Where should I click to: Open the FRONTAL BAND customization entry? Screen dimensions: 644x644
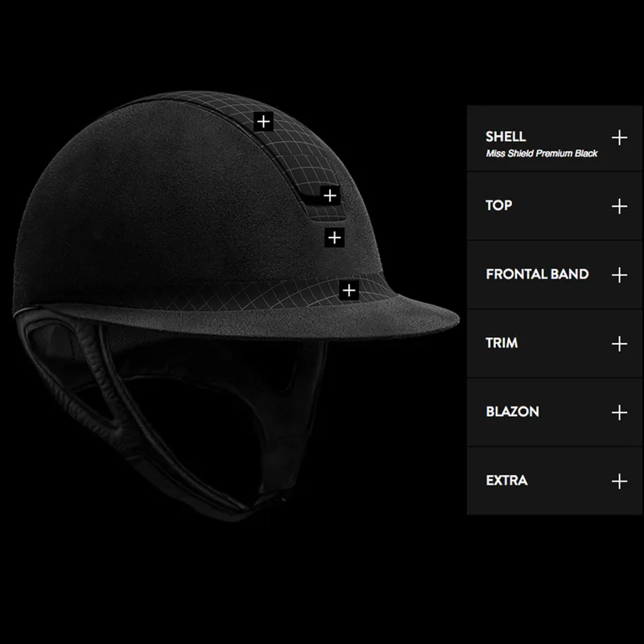(537, 275)
